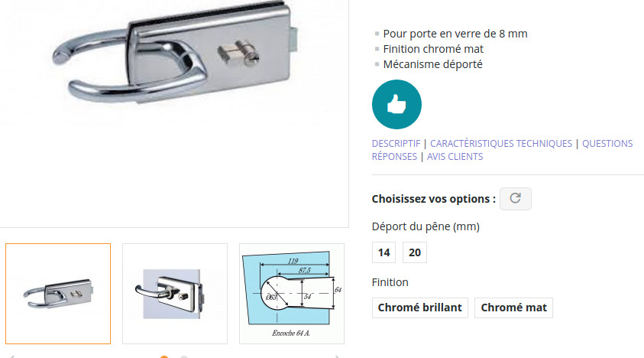
Task: Go to QUESTIONS RÉPONSES section
Action: point(607,144)
